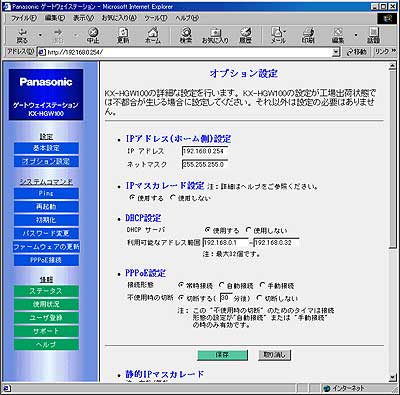This screenshot has width=400, height=395.
Task: Open Favorites (お気に入り) toolbar icon
Action: [215, 35]
